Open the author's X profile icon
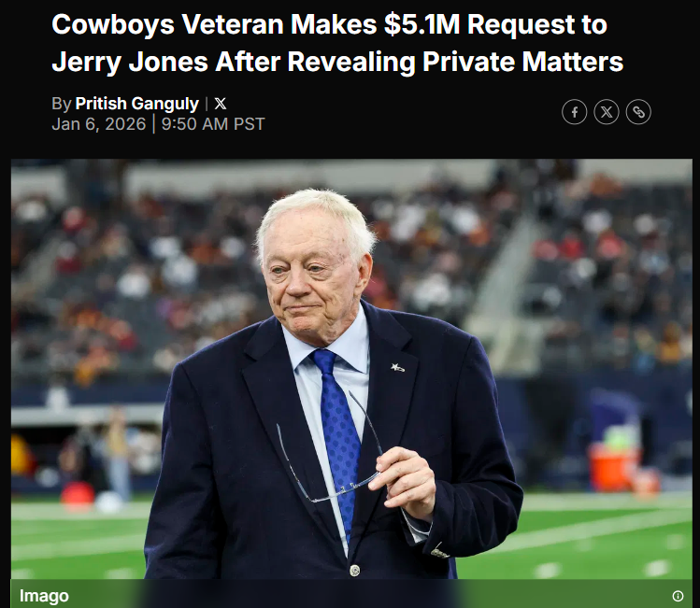The height and width of the screenshot is (608, 700). (220, 104)
